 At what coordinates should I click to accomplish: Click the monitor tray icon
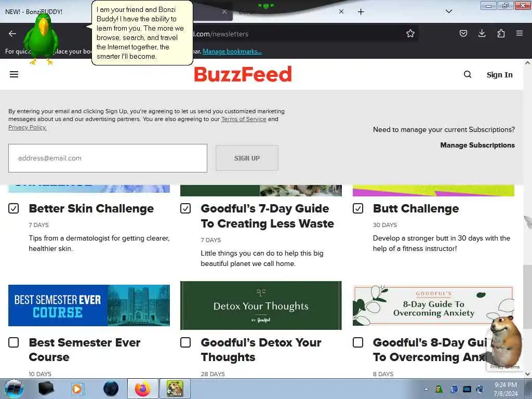[467, 389]
